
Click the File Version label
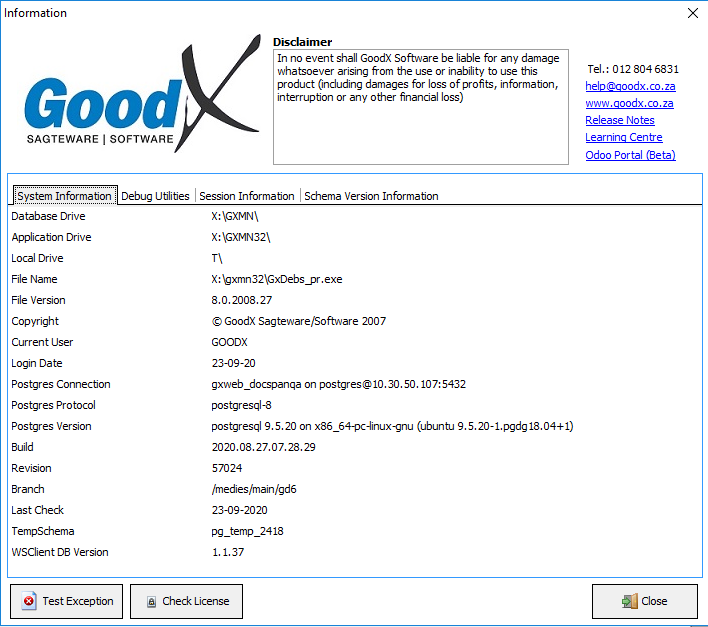[38, 300]
